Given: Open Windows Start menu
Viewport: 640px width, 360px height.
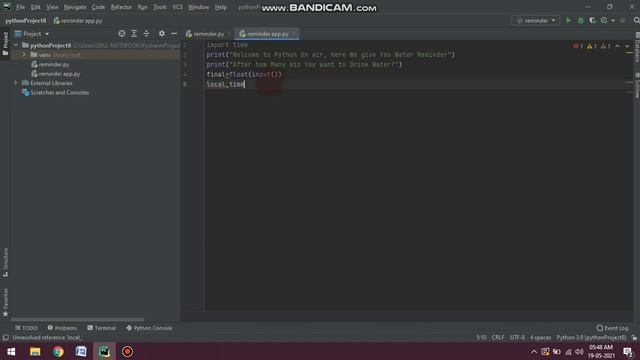Looking at the screenshot, I should click(x=11, y=351).
